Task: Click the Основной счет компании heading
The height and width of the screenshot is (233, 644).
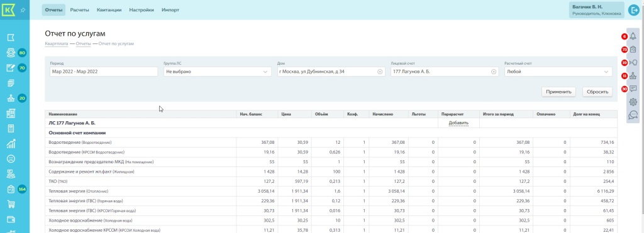Action: pyautogui.click(x=77, y=133)
